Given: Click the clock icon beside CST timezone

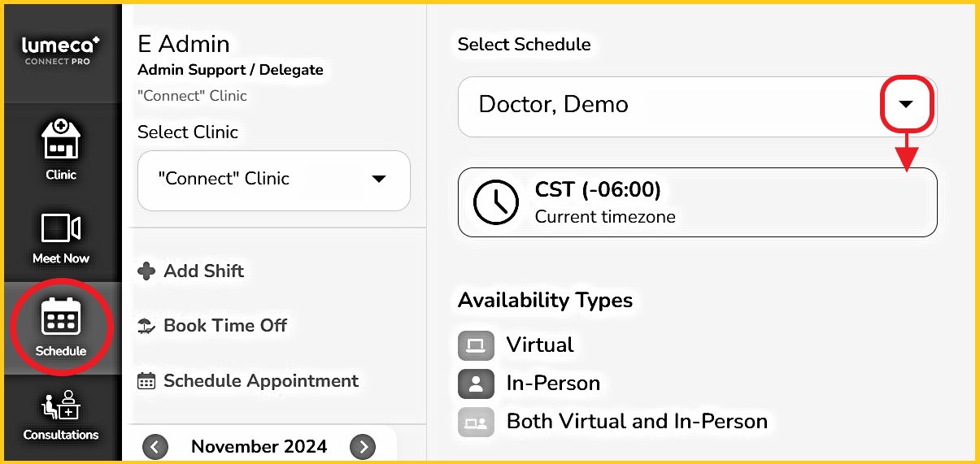Looking at the screenshot, I should point(496,202).
